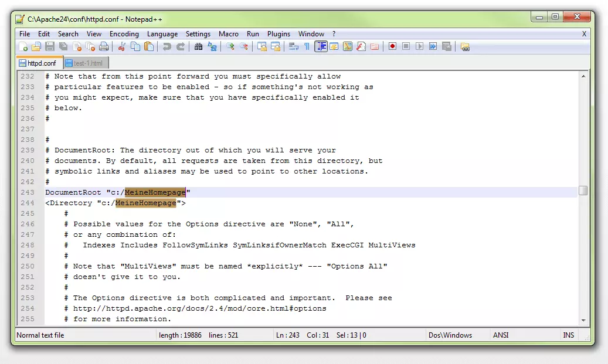Click 'length : 19886' in the status bar
The image size is (608, 364).
pos(180,335)
